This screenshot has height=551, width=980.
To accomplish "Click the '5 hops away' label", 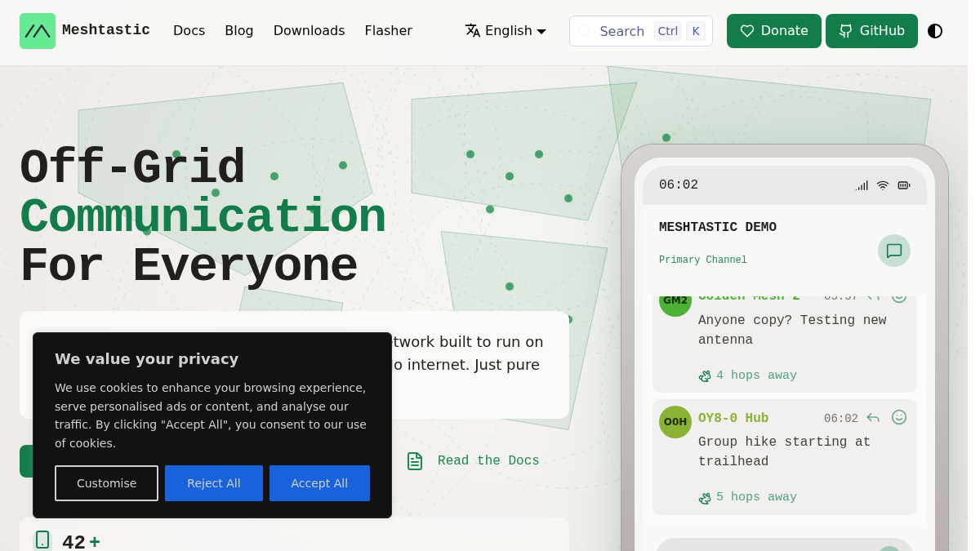I will 756,498.
